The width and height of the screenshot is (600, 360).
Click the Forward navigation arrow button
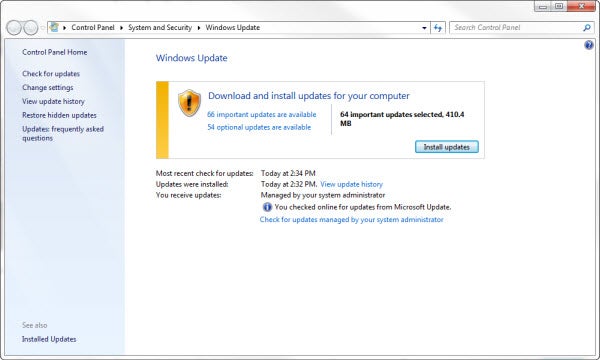[31, 28]
